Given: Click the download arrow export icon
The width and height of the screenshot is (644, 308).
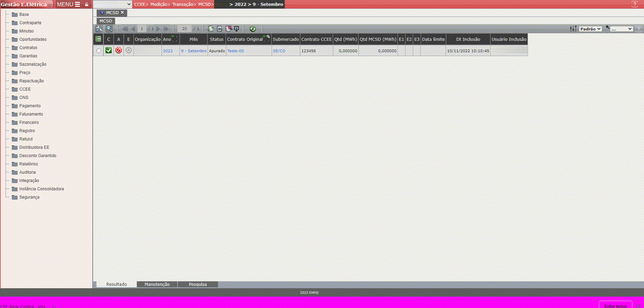Looking at the screenshot, I should [237, 29].
